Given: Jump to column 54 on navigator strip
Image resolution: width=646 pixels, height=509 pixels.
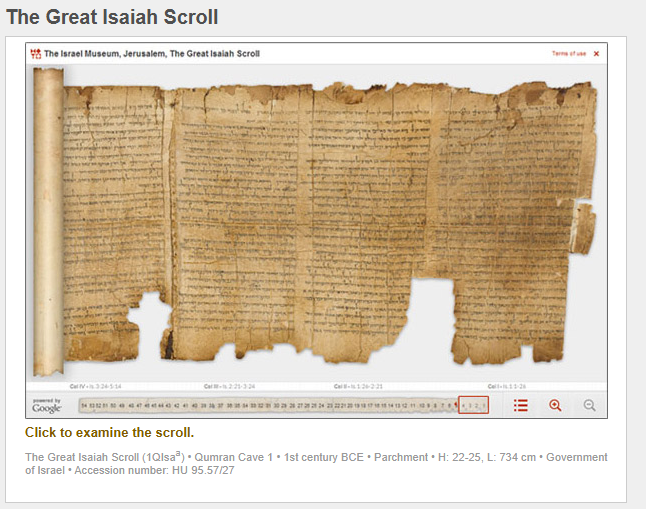Looking at the screenshot, I should 84,406.
